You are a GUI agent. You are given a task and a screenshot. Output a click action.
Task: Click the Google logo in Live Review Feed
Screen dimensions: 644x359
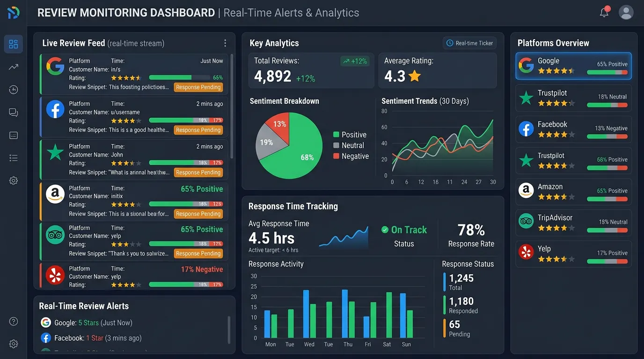[55, 66]
